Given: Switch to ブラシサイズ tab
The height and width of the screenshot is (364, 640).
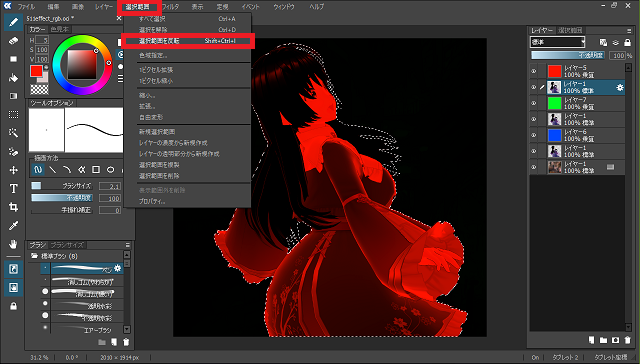Looking at the screenshot, I should (67, 245).
